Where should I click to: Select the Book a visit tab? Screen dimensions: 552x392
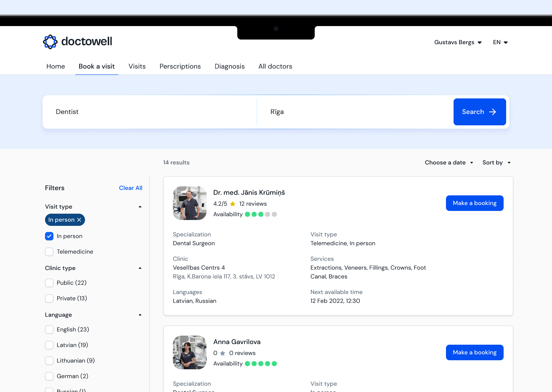[x=97, y=66]
